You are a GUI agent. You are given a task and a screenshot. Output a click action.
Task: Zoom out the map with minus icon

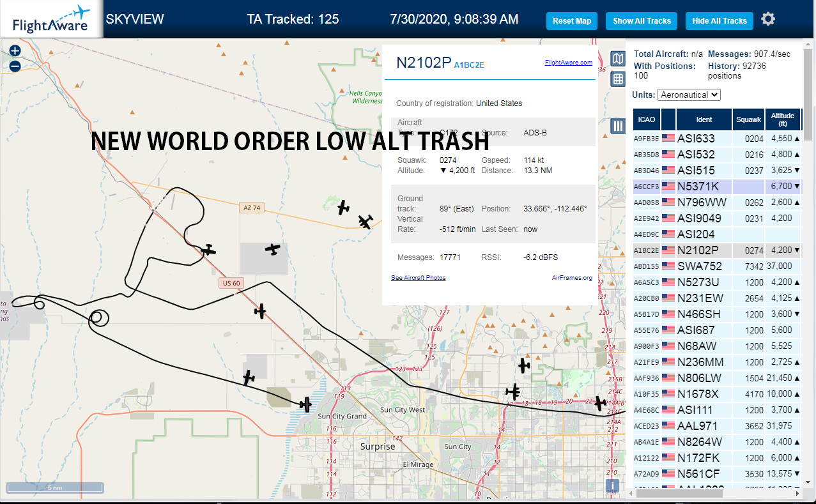tap(15, 66)
